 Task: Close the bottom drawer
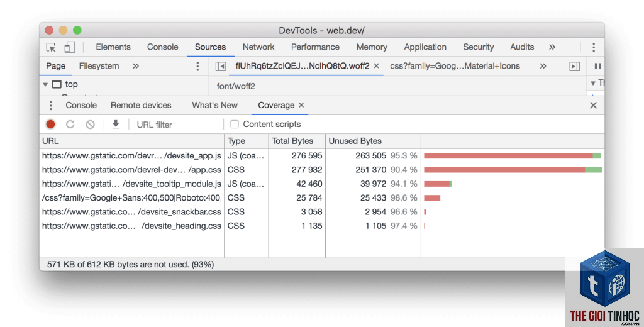(x=593, y=106)
